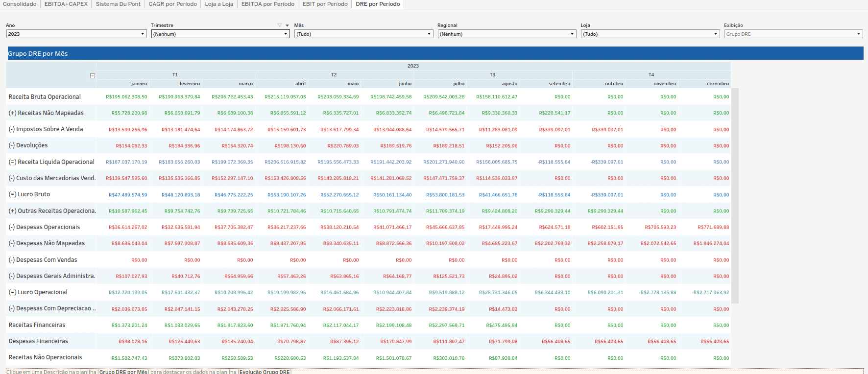The image size is (868, 374).
Task: Go to the CAGR por Período tab
Action: click(173, 4)
